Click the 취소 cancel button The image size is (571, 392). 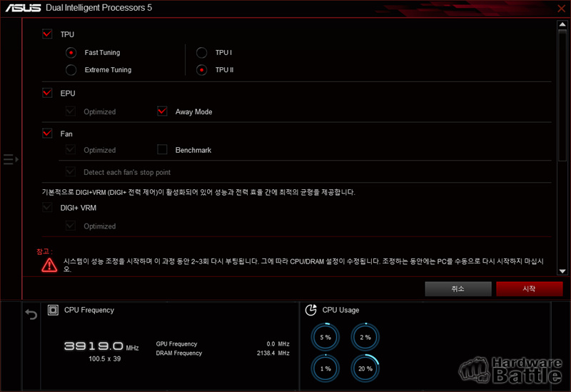(x=458, y=289)
